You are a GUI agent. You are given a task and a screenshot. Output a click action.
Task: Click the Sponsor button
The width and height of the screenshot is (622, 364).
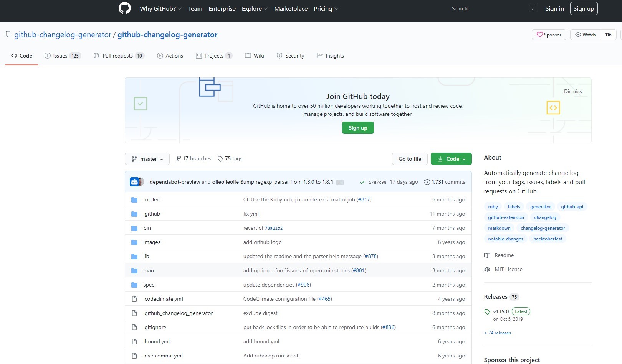[549, 35]
